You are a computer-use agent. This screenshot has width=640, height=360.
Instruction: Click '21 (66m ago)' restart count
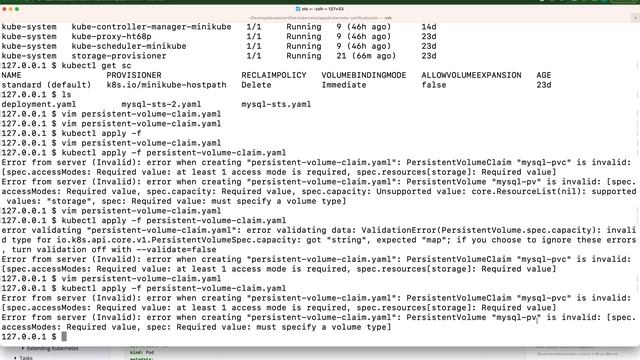366,56
